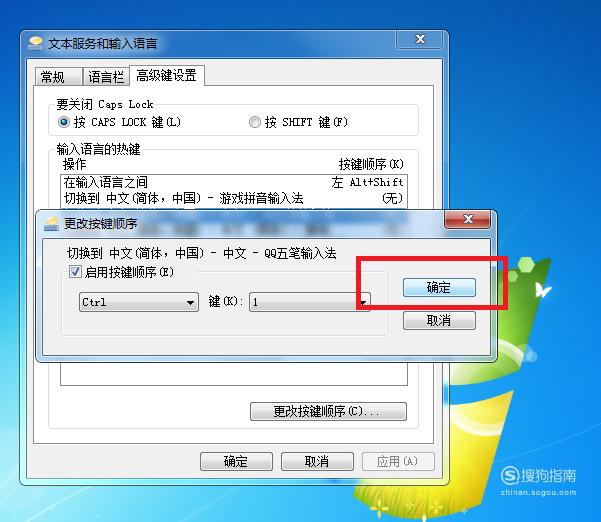Click the 更改按键顺序(C)... button
This screenshot has height=522, width=601.
point(328,411)
